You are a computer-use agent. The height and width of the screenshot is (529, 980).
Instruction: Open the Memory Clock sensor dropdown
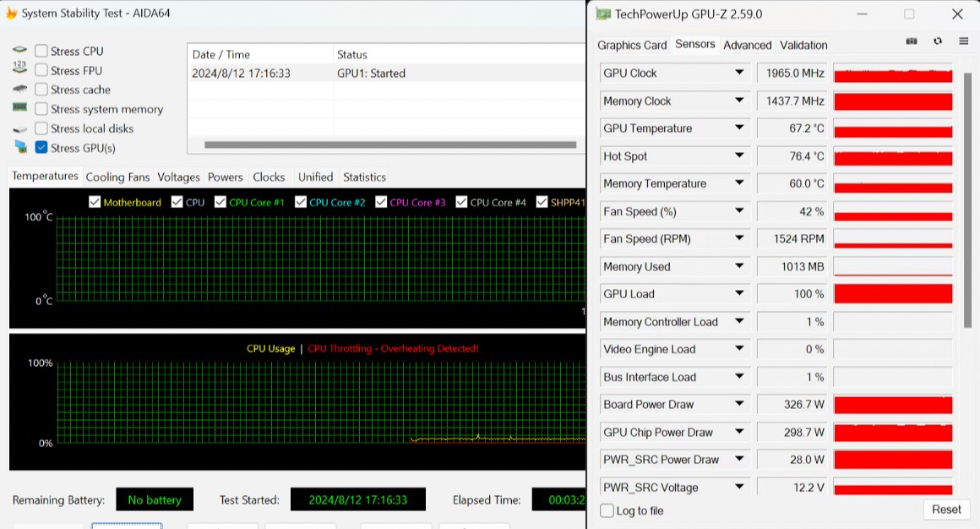(739, 101)
